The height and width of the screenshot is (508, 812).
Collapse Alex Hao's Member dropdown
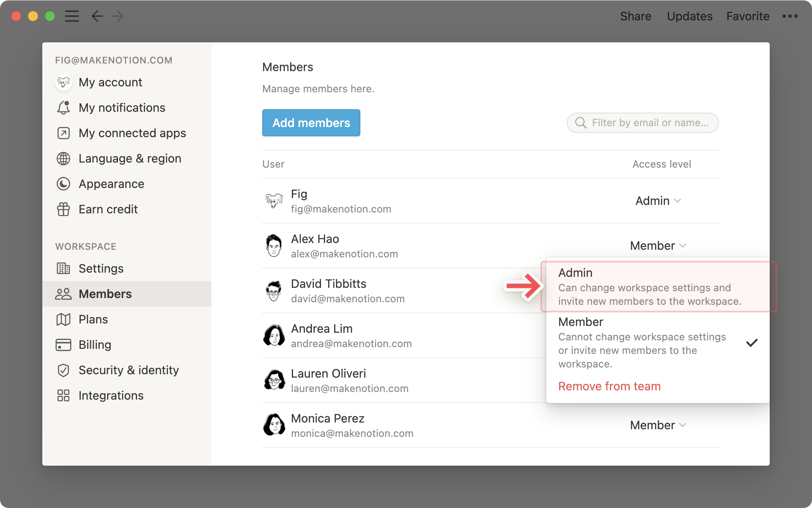(x=658, y=246)
